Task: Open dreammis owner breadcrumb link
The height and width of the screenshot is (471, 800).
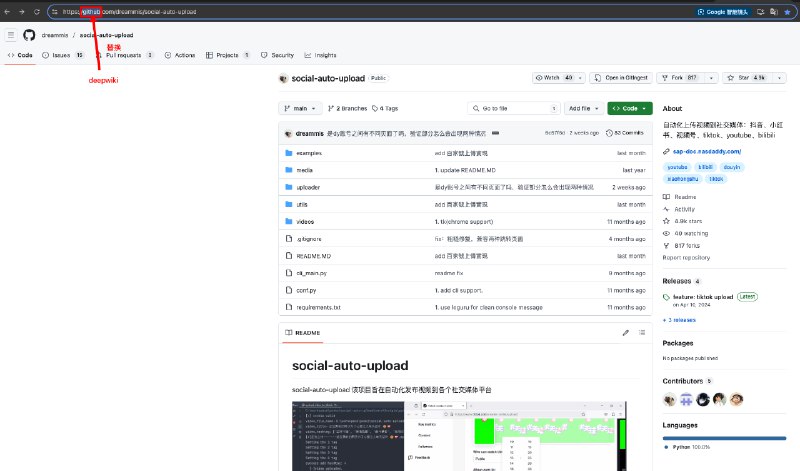Action: (55, 35)
